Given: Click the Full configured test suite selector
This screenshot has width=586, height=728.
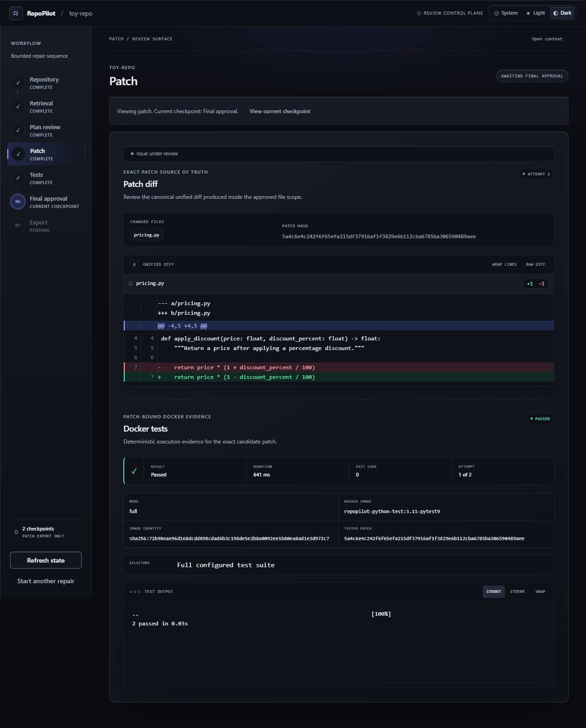Looking at the screenshot, I should pyautogui.click(x=226, y=565).
